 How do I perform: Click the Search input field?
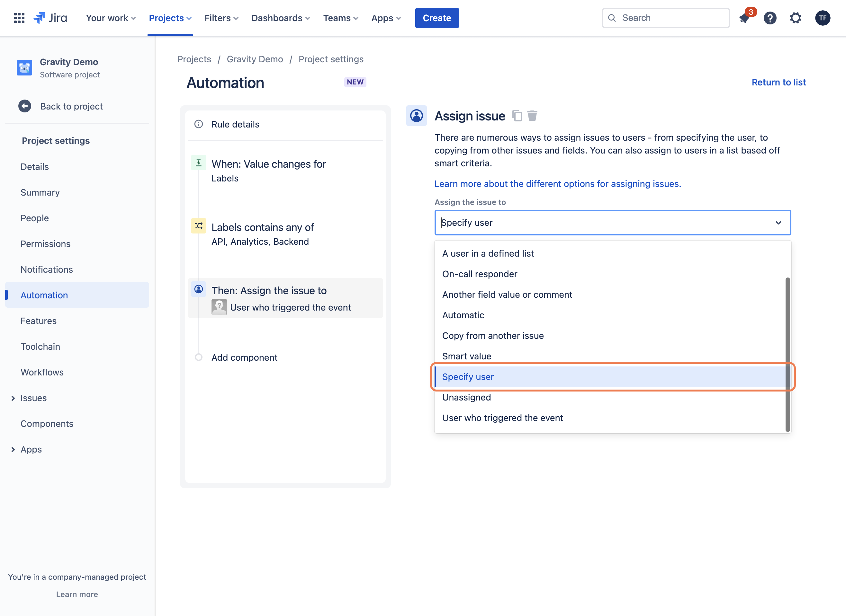point(665,18)
